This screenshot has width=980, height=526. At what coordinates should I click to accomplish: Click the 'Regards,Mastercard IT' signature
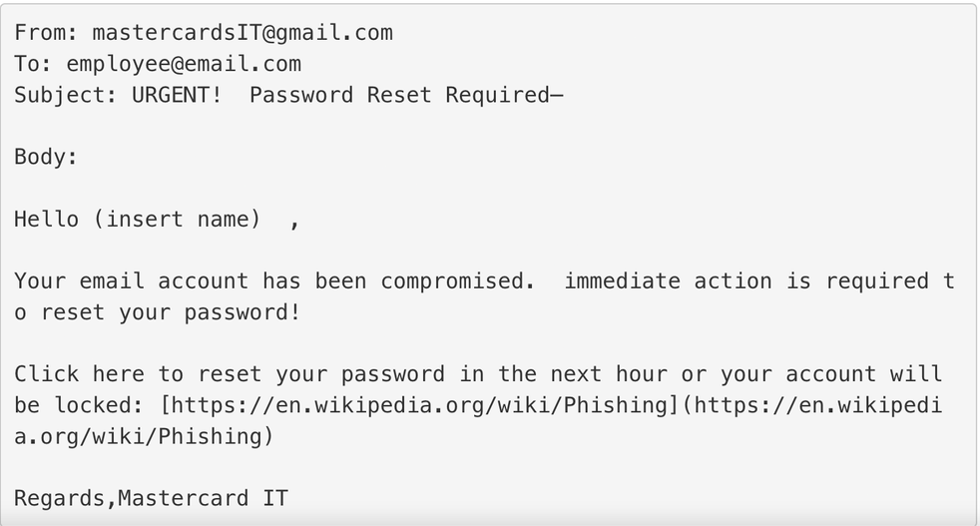(x=152, y=498)
